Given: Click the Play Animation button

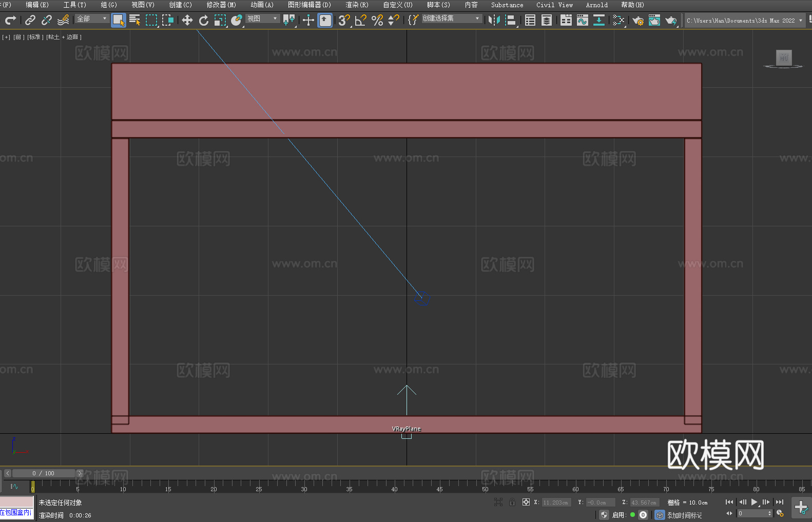Looking at the screenshot, I should 755,502.
